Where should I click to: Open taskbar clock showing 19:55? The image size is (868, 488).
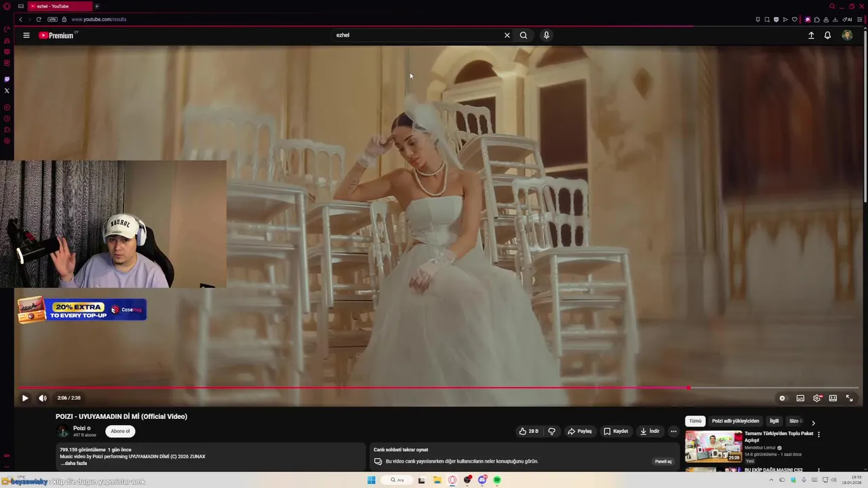click(851, 480)
